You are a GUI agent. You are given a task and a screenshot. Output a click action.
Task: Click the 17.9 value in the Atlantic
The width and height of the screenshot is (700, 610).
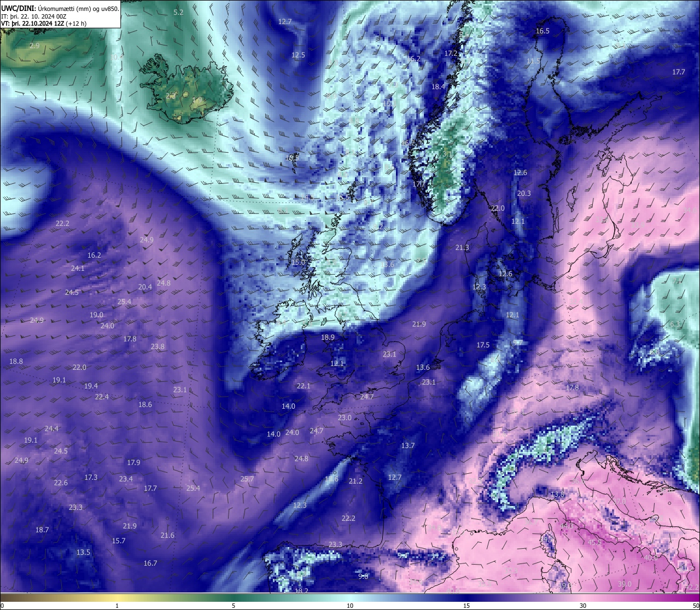[x=133, y=462]
